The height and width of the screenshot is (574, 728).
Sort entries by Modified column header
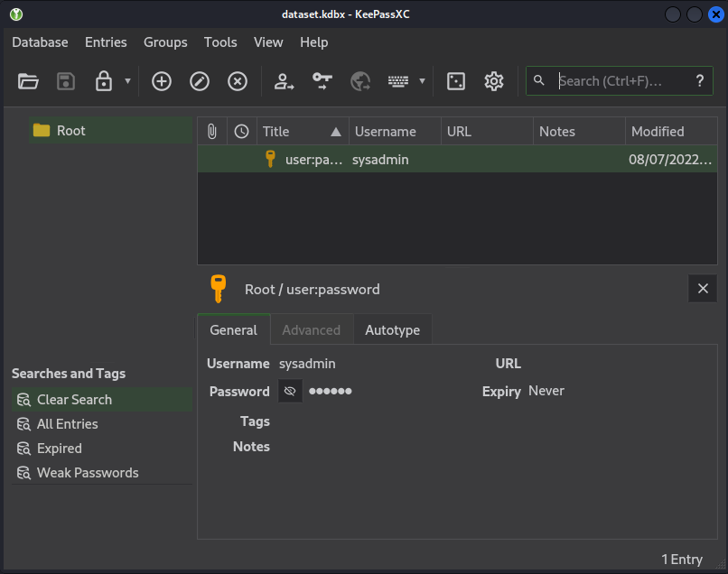pos(671,132)
